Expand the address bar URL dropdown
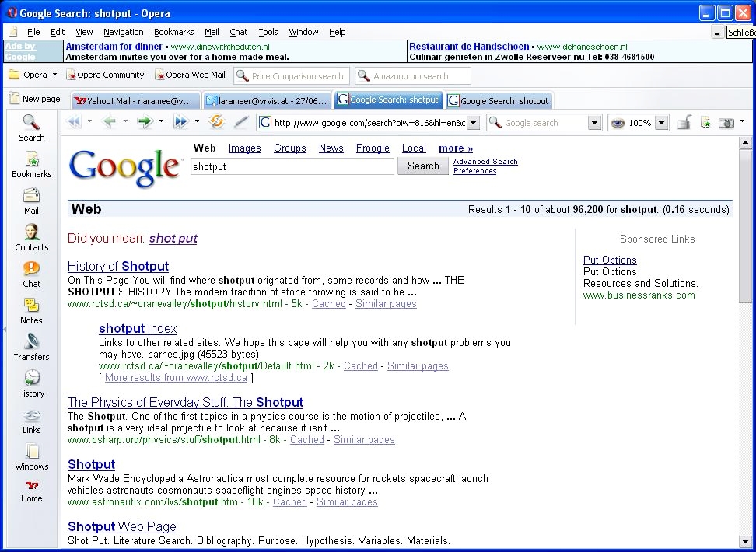Image resolution: width=756 pixels, height=552 pixels. click(473, 123)
